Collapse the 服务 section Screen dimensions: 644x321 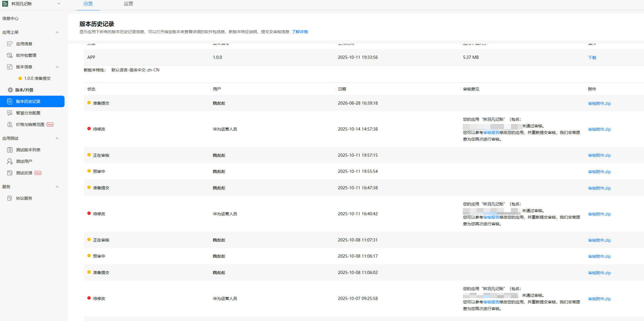pos(57,187)
